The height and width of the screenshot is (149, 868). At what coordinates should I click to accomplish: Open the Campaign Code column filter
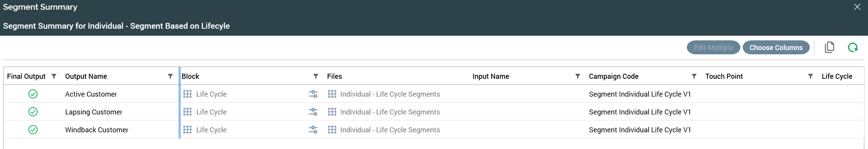[x=694, y=76]
